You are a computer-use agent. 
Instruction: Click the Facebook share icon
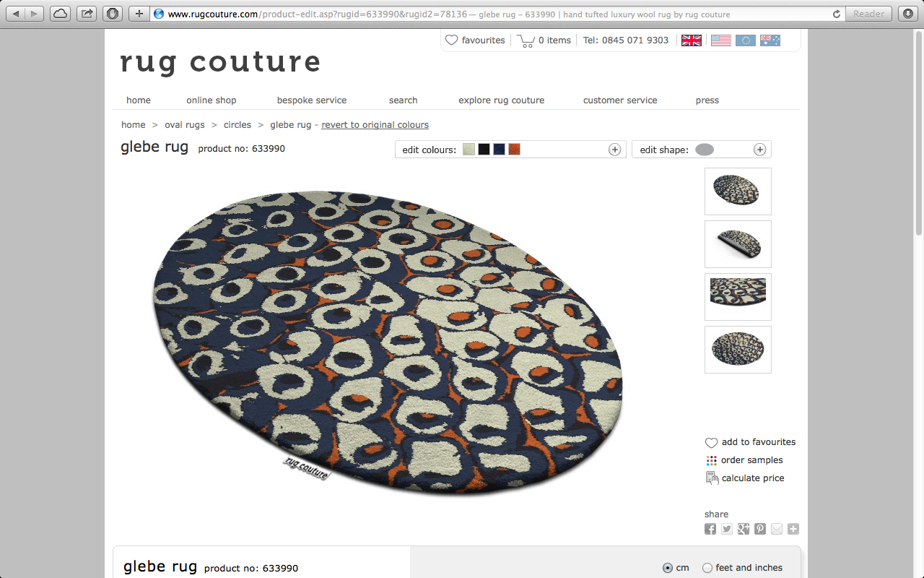tap(710, 529)
